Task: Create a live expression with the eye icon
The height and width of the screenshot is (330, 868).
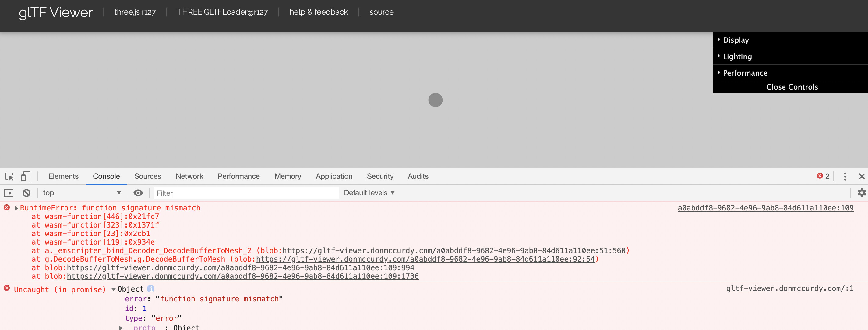Action: (138, 193)
